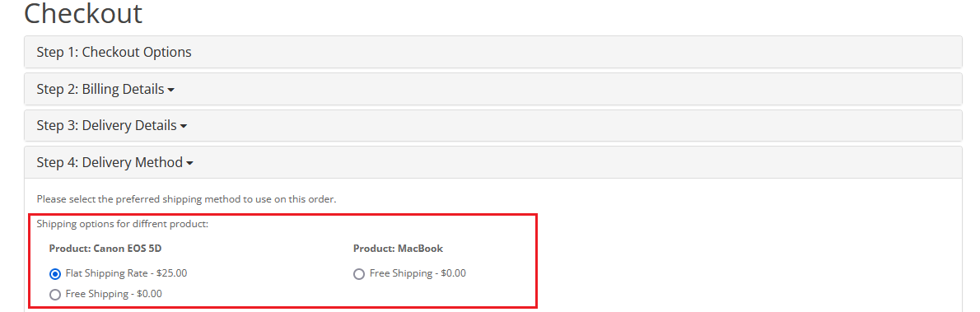Image resolution: width=980 pixels, height=312 pixels.
Task: Click the MacBook "Free Shipping - $0.00" label text
Action: click(x=418, y=273)
